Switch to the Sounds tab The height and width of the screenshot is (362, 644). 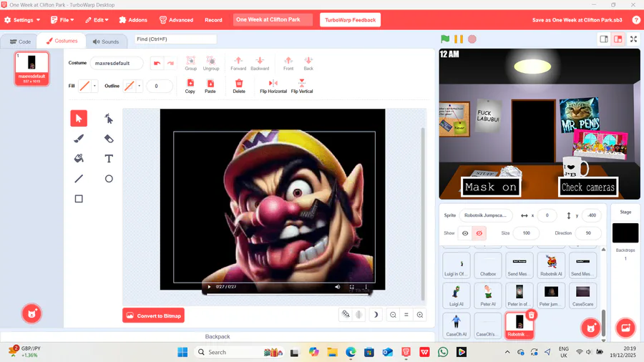(x=106, y=41)
